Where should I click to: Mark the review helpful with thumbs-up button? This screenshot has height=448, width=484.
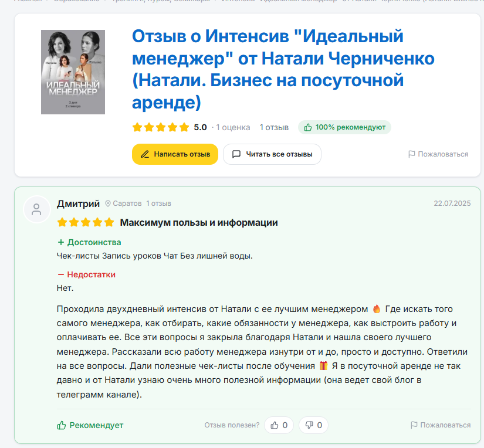(x=279, y=425)
